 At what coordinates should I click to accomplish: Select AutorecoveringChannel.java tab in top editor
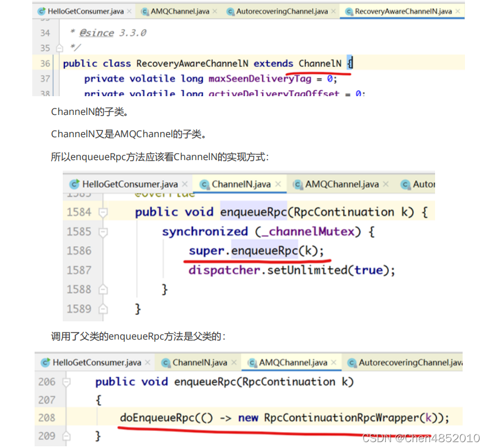pyautogui.click(x=282, y=12)
